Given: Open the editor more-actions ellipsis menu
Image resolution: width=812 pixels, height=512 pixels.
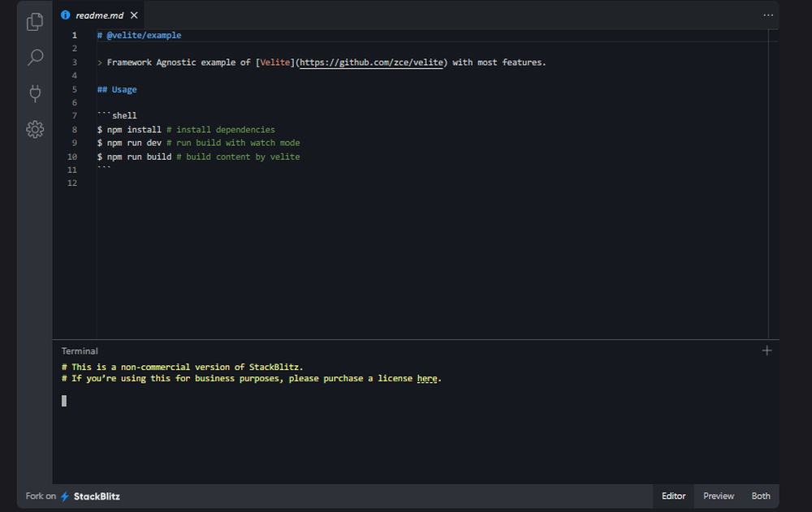Looking at the screenshot, I should click(768, 15).
